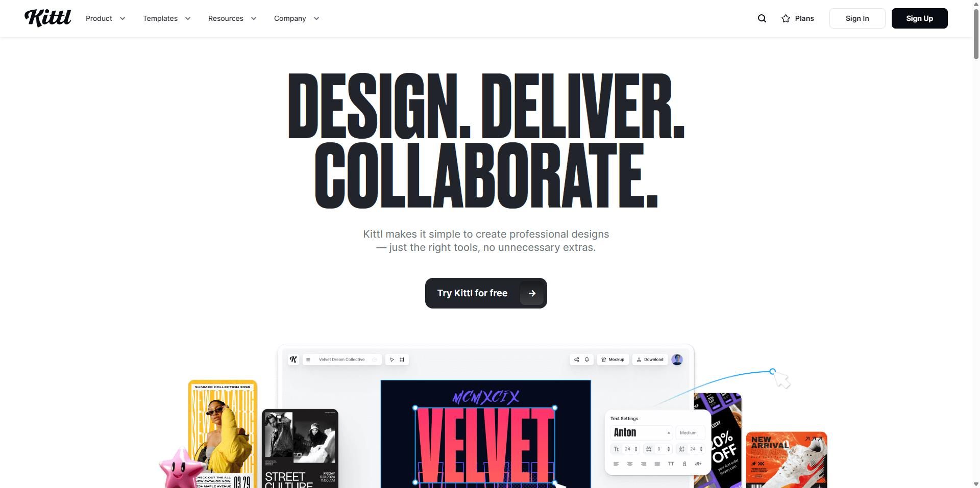
Task: Click the Kittl logo
Action: click(x=48, y=18)
